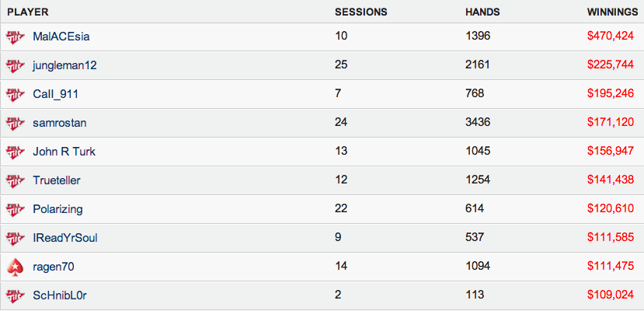The image size is (644, 311).
Task: Click the Full Tilt icon next to jungleman12
Action: tap(16, 66)
